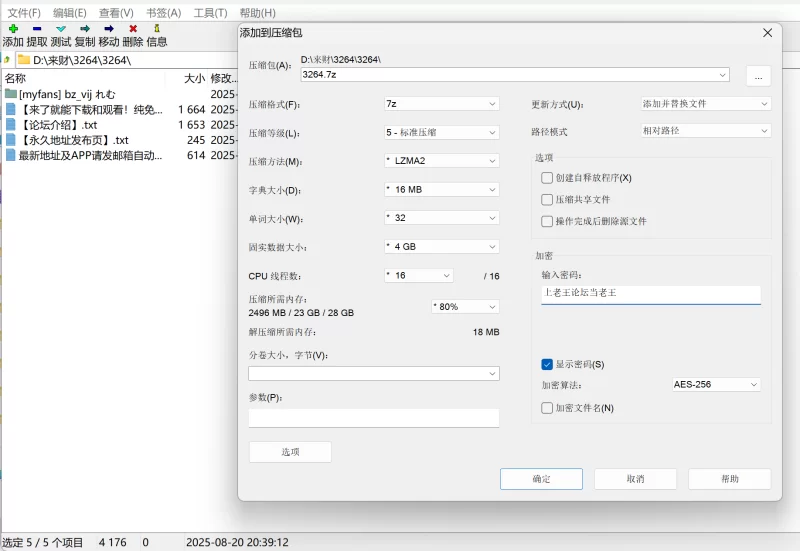800x551 pixels.
Task: Click the browse (...) button for archive path
Action: (759, 77)
